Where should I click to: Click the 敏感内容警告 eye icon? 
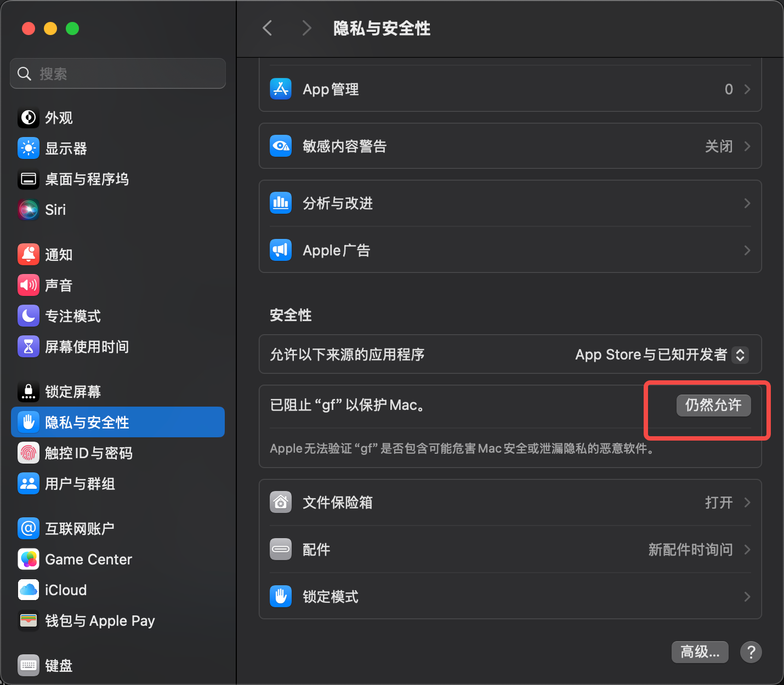pos(281,146)
